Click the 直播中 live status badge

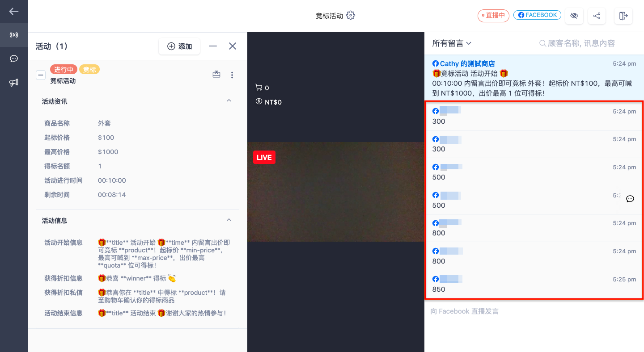[x=493, y=15]
